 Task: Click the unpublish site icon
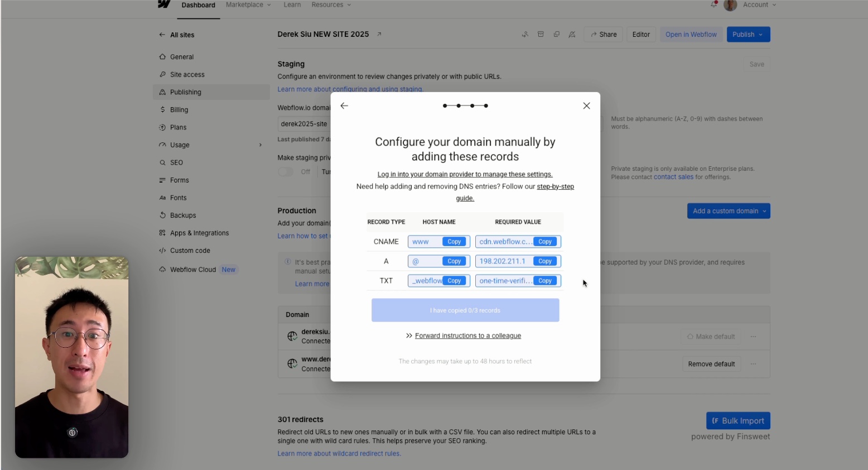pos(572,34)
